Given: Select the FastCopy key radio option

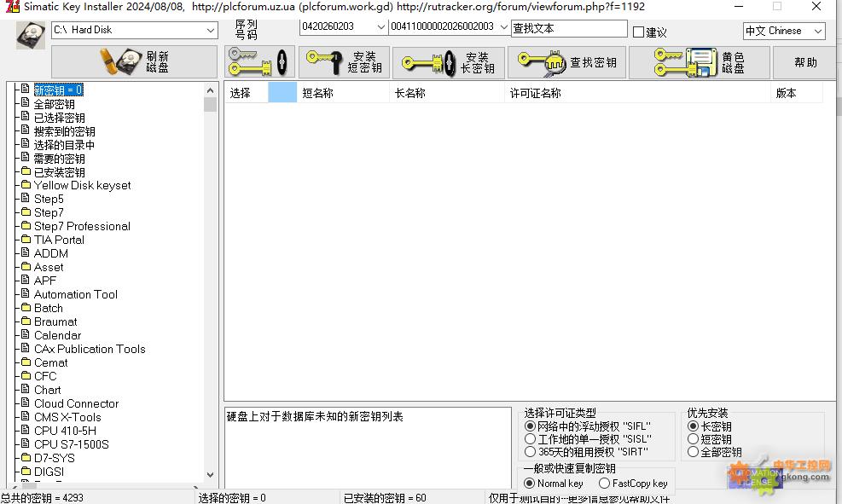Looking at the screenshot, I should pos(605,484).
